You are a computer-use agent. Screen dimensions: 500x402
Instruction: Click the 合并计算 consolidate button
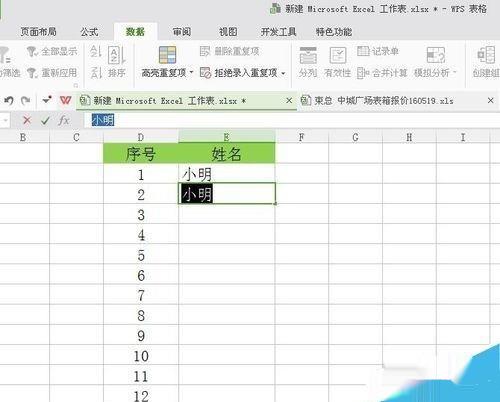click(x=382, y=73)
